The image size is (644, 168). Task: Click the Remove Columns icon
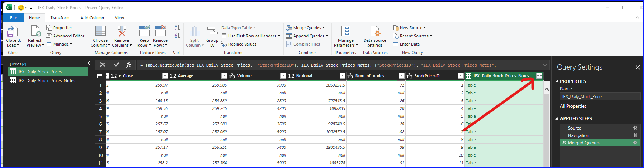click(122, 31)
